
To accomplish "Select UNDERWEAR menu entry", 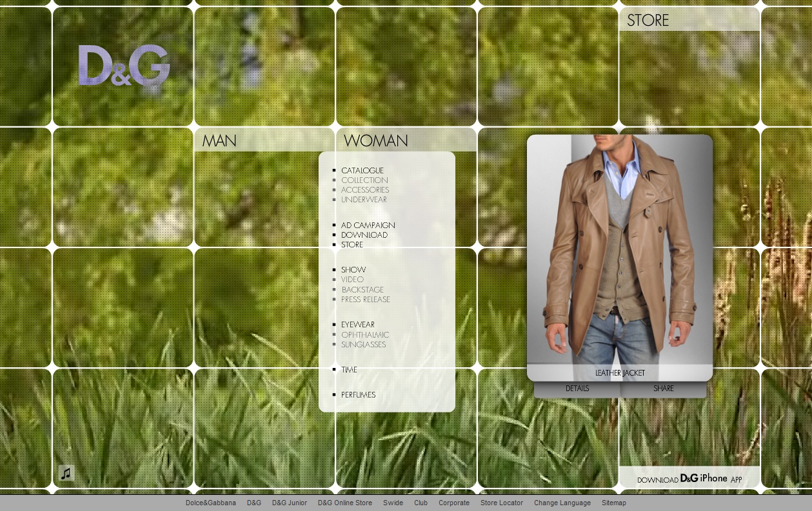I will coord(364,200).
